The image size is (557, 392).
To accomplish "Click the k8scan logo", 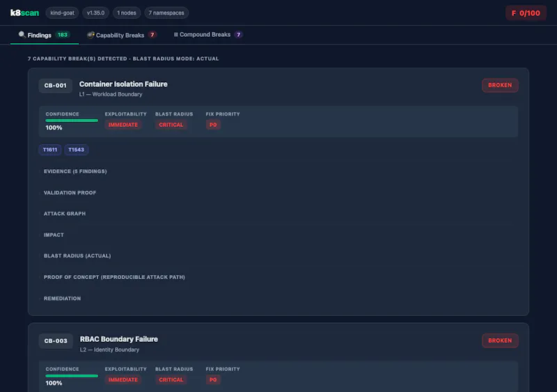I will [24, 13].
